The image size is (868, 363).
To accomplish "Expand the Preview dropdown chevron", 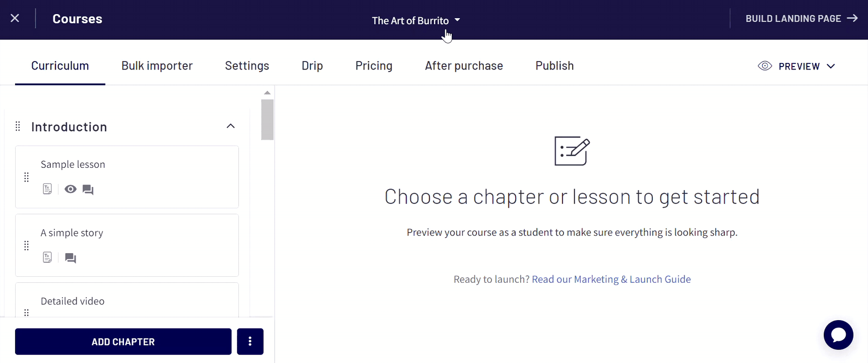I will (x=831, y=66).
